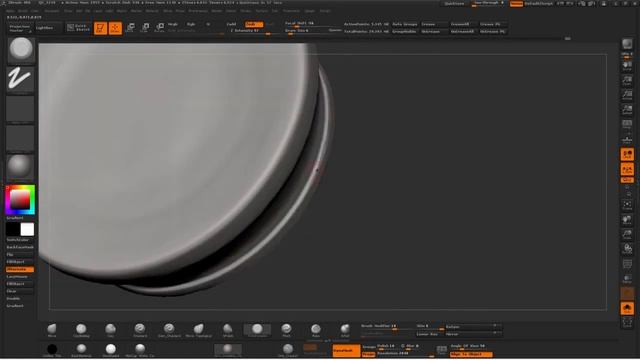640x360 pixels.
Task: Click the BPR render icon at top right
Action: click(x=627, y=44)
